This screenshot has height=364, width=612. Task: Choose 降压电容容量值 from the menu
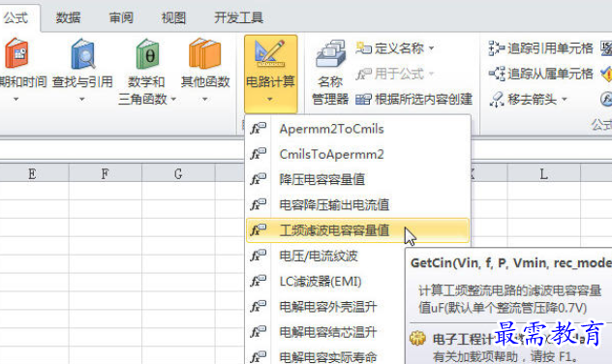pyautogui.click(x=357, y=179)
